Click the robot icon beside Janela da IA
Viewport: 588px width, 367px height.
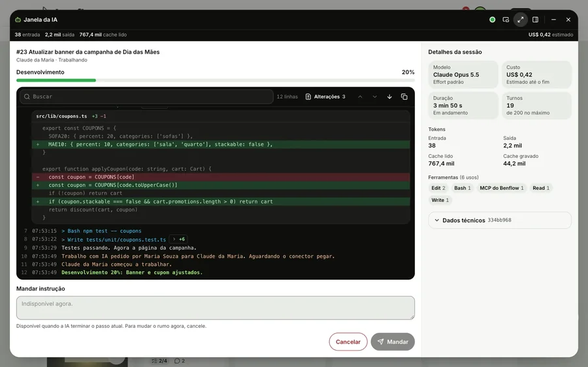pyautogui.click(x=18, y=20)
